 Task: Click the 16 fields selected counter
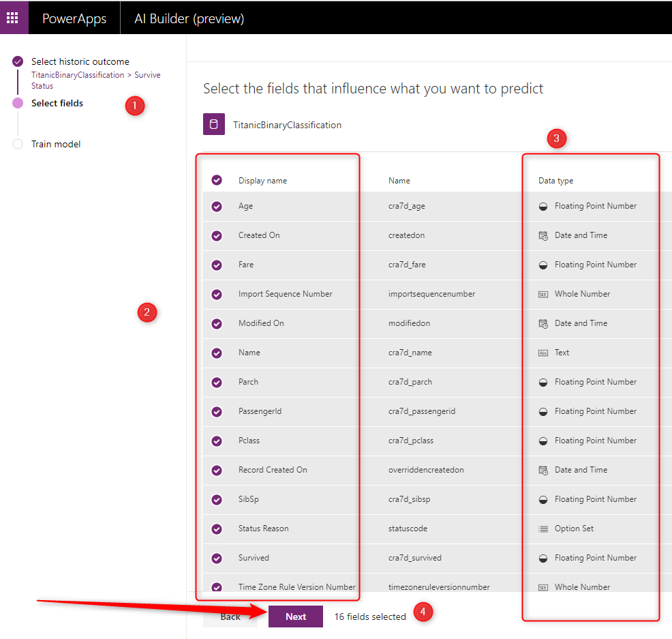click(x=369, y=616)
